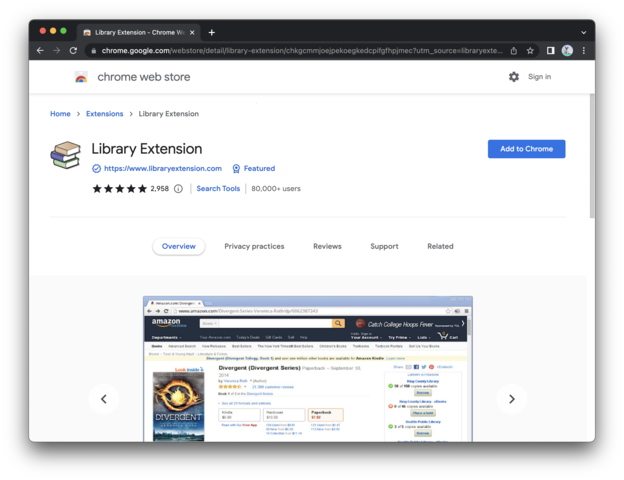Image resolution: width=624 pixels, height=480 pixels.
Task: Open the libraryextension.com website link
Action: [x=163, y=168]
